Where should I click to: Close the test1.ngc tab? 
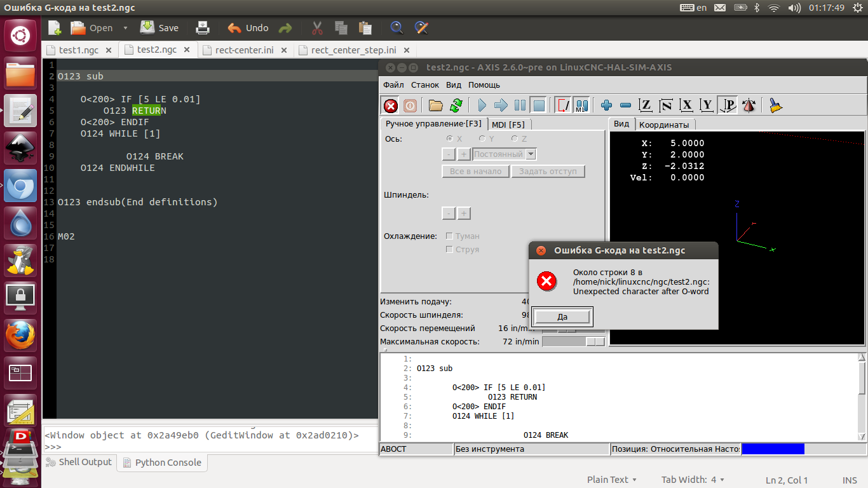(x=109, y=50)
